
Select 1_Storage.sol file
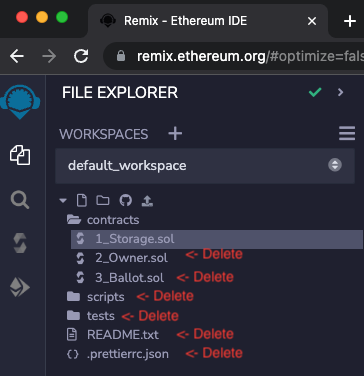217,239
